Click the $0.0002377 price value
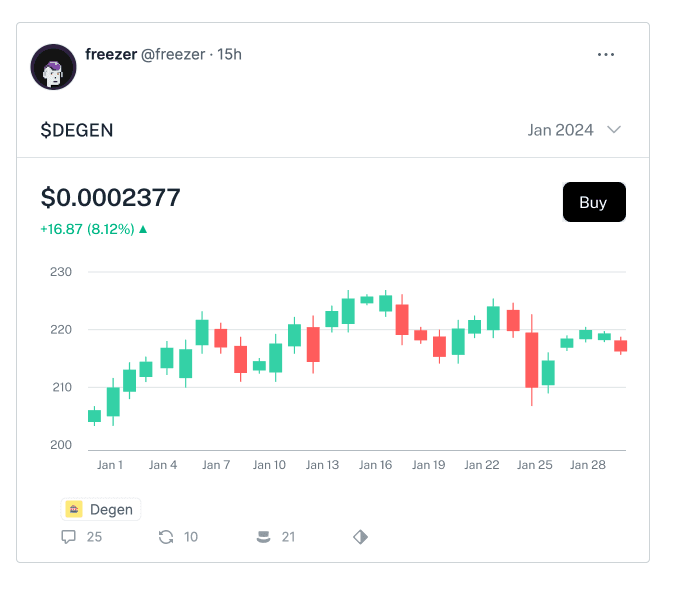Image resolution: width=678 pixels, height=597 pixels. 110,198
